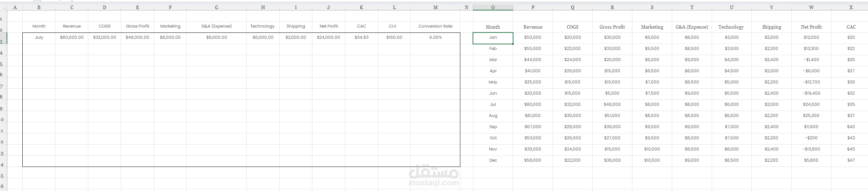
Task: Select the -$19,400 net profit cell
Action: 811,93
